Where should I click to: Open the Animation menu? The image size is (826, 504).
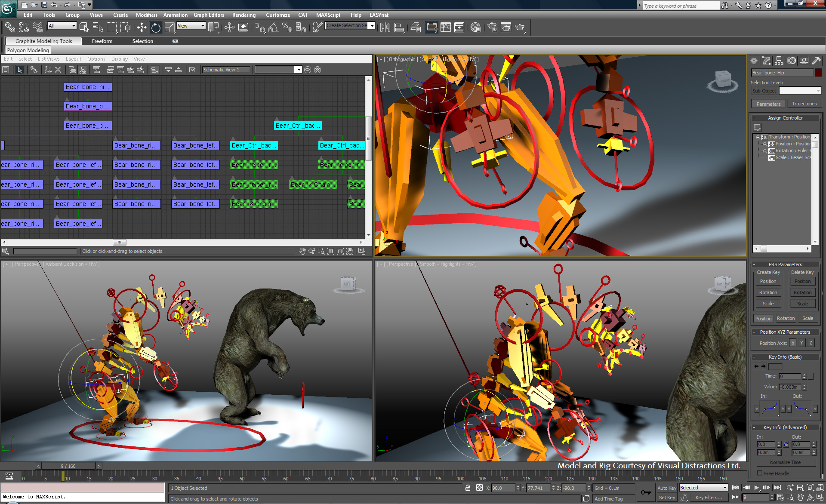(175, 15)
